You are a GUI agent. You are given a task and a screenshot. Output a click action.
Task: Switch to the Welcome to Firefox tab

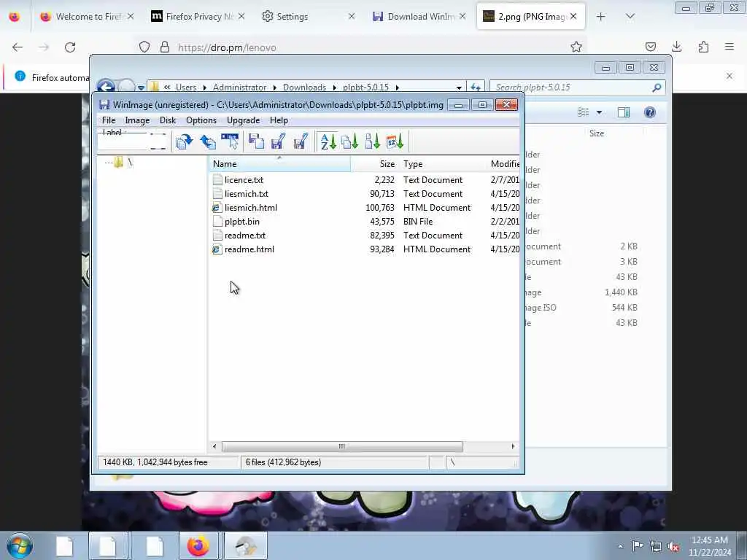tap(88, 17)
